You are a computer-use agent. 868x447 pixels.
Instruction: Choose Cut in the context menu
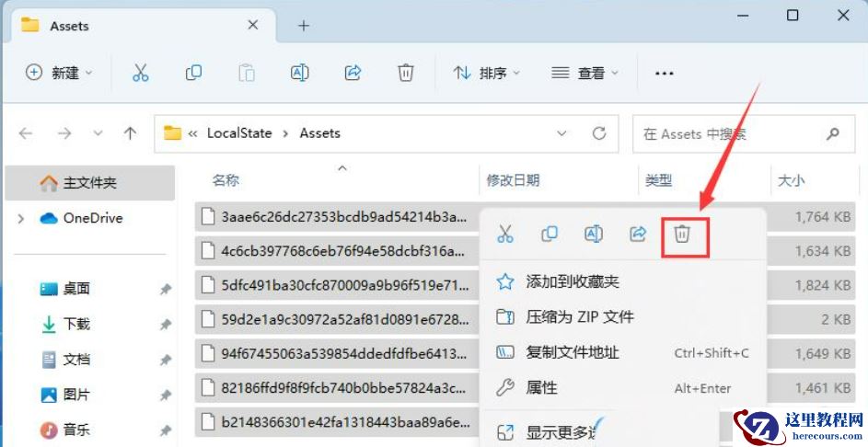504,234
